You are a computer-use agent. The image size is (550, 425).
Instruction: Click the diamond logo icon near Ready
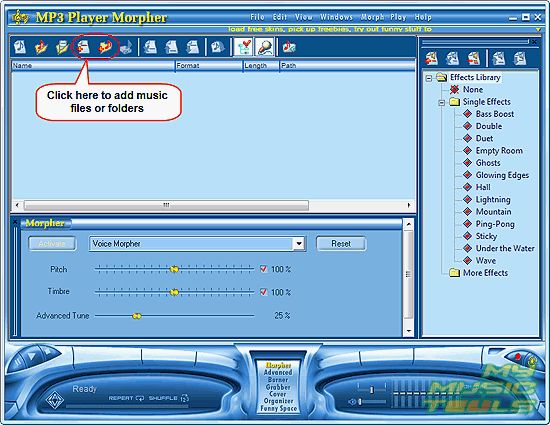coord(55,399)
